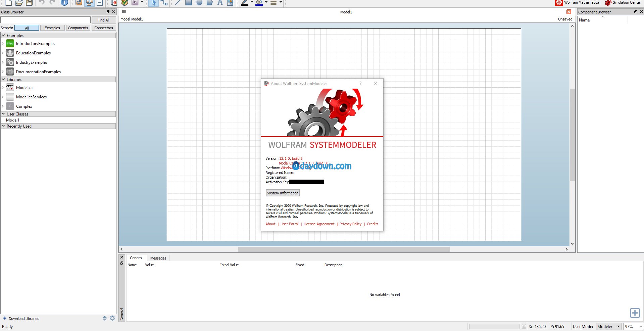The width and height of the screenshot is (644, 331).
Task: Select the IndustryExamples gear icon
Action: [x=10, y=62]
